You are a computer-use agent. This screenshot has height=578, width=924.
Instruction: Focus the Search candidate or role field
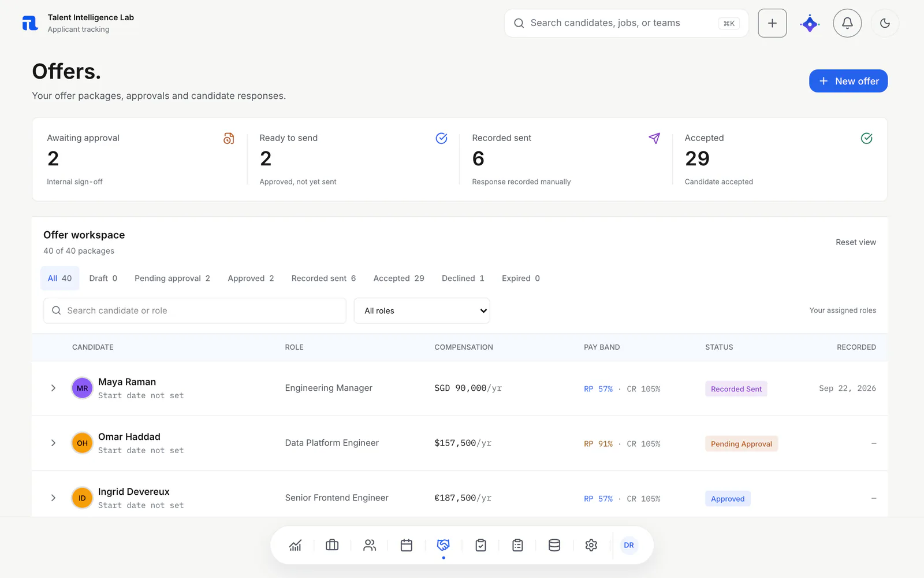[x=195, y=310]
